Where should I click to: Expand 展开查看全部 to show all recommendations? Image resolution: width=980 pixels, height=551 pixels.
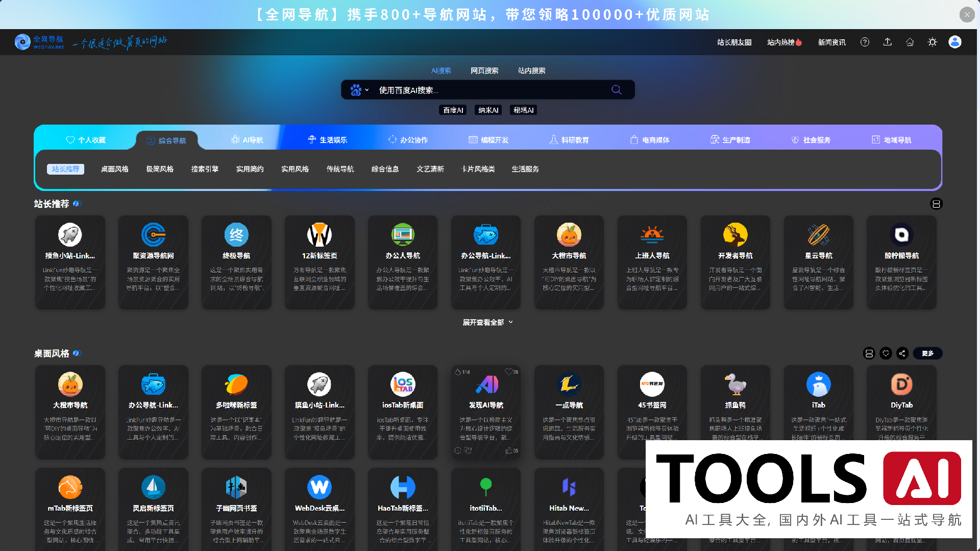click(486, 322)
